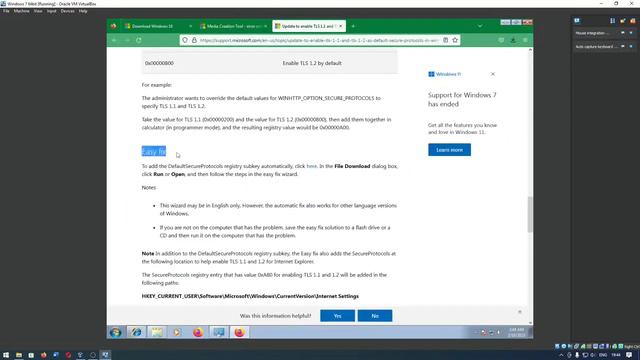Open VirtualBox Machine menu
640x360 pixels.
tap(22, 11)
